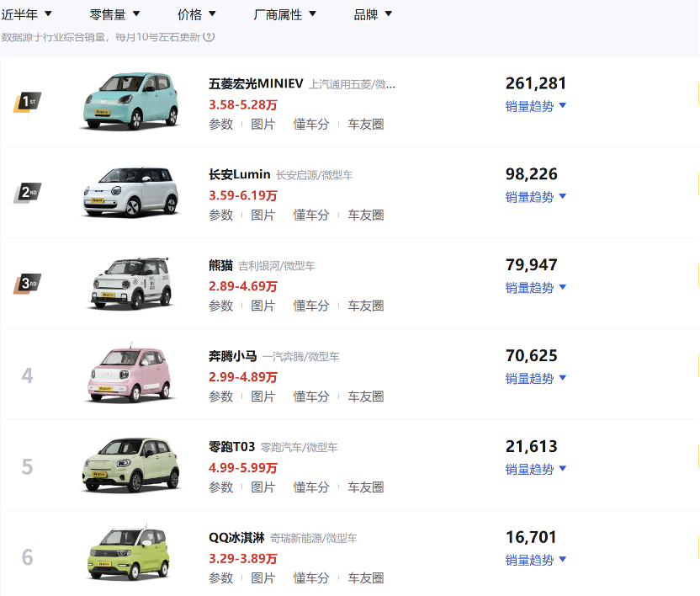Open the 价格 price filter dropdown

(x=192, y=13)
